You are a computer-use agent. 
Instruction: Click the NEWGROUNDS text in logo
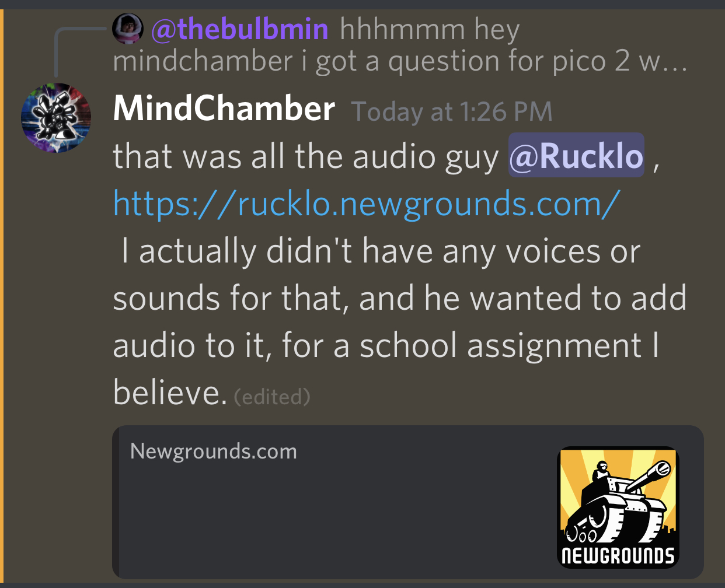(x=618, y=555)
